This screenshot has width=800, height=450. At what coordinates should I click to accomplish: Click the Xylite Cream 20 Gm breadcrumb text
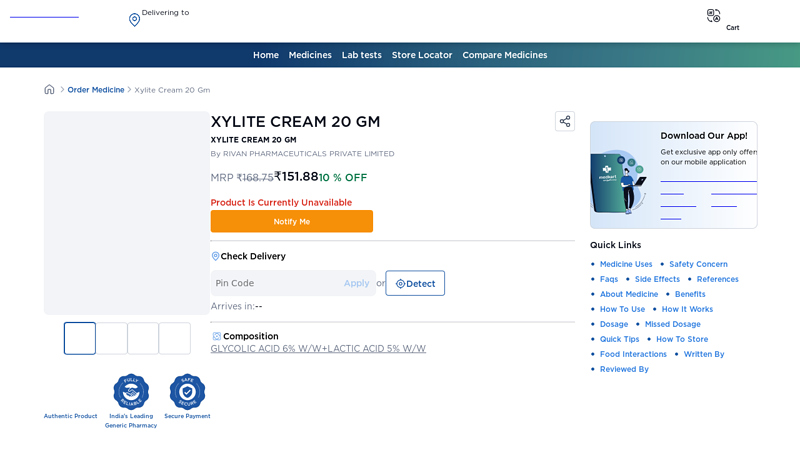[172, 90]
